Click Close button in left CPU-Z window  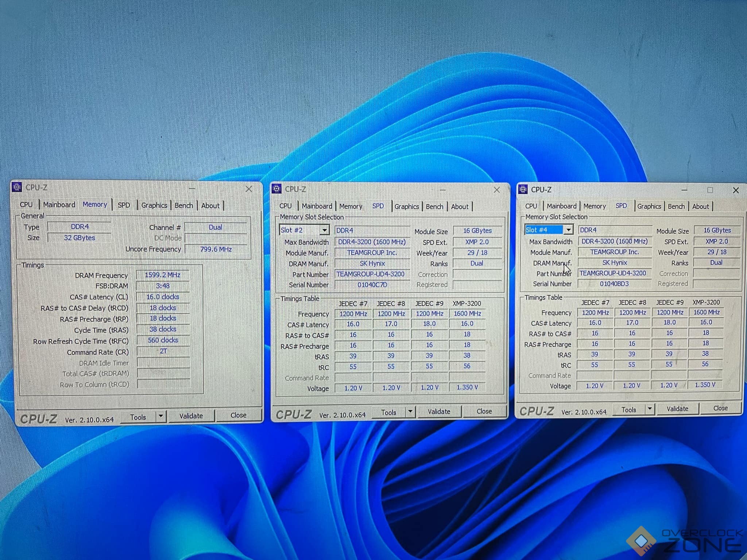239,415
